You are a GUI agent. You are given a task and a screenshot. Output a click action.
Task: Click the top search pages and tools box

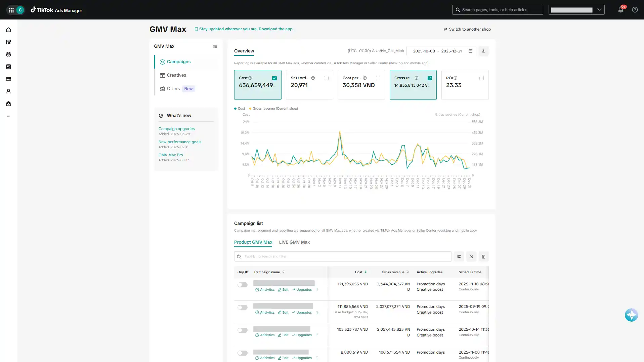coord(498,10)
